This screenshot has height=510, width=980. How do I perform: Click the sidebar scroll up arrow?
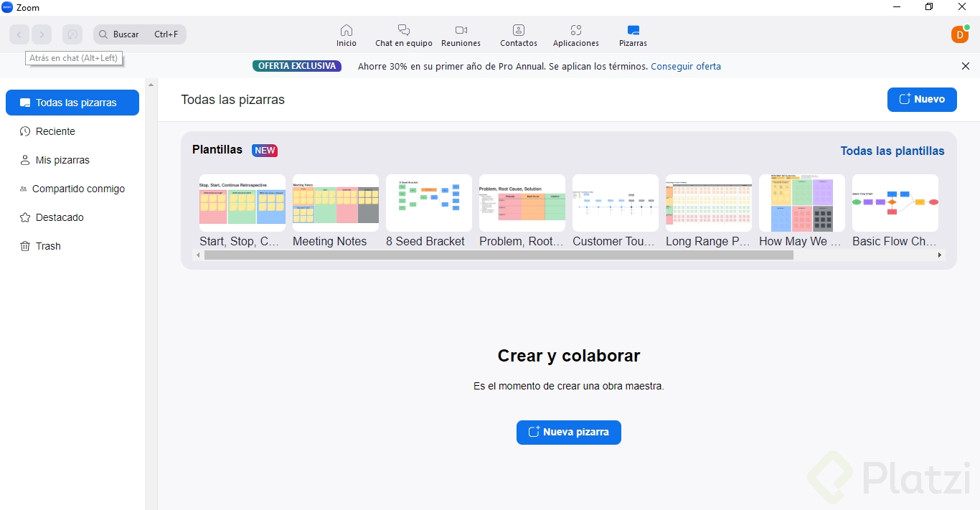151,85
